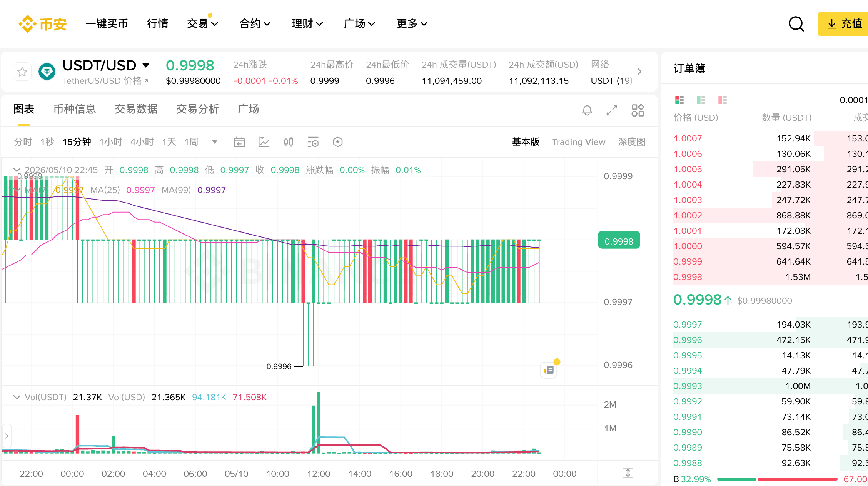
Task: Open more time intervals dropdown arrow
Action: (x=215, y=142)
